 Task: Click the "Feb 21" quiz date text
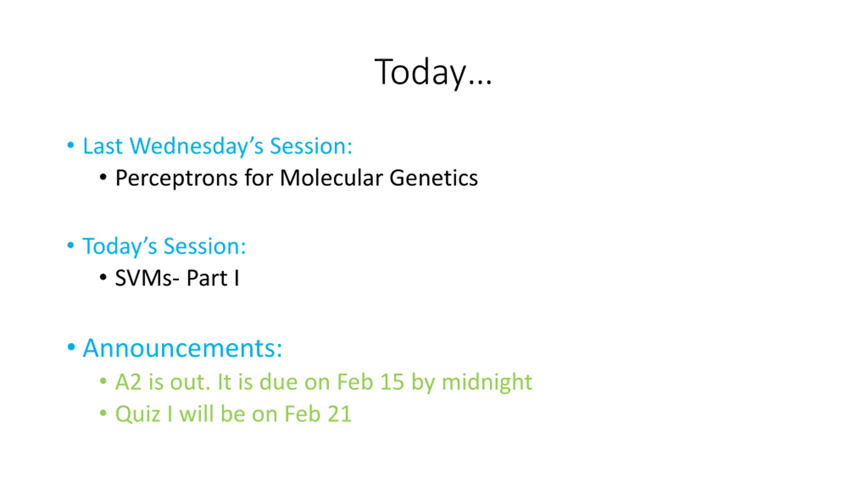click(x=318, y=414)
